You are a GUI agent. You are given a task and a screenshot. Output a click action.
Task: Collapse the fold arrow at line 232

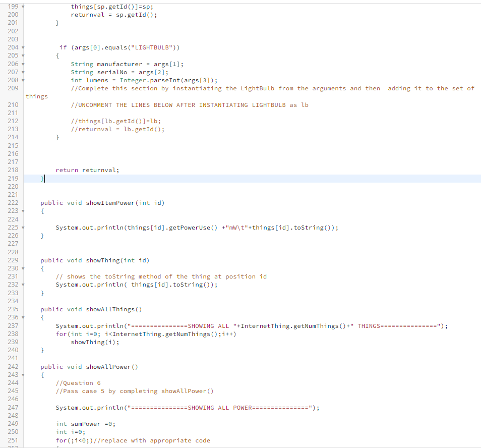click(22, 284)
